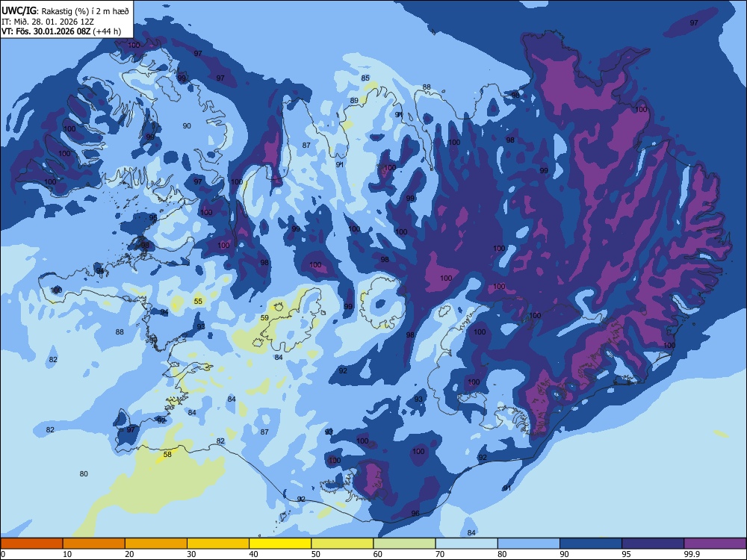
Task: Pick the bright yellow 40–50 legend swatch
Action: (x=280, y=544)
